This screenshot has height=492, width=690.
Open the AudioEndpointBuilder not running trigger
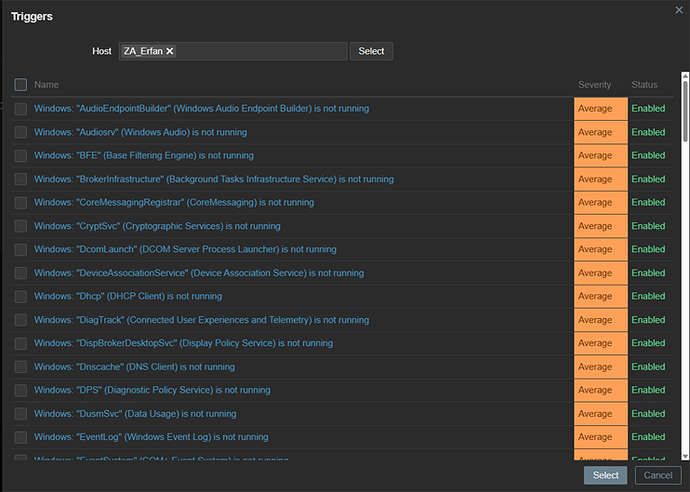202,109
